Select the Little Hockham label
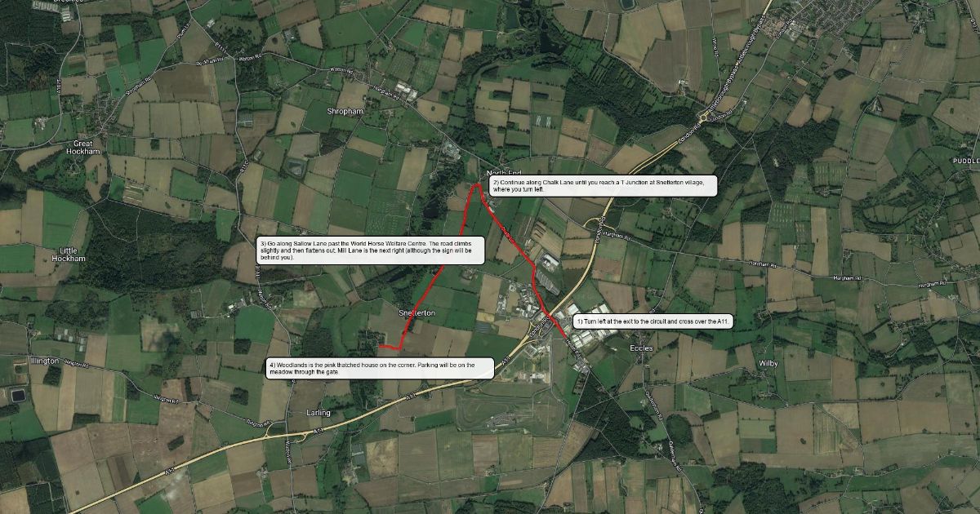This screenshot has width=980, height=514. tap(67, 254)
